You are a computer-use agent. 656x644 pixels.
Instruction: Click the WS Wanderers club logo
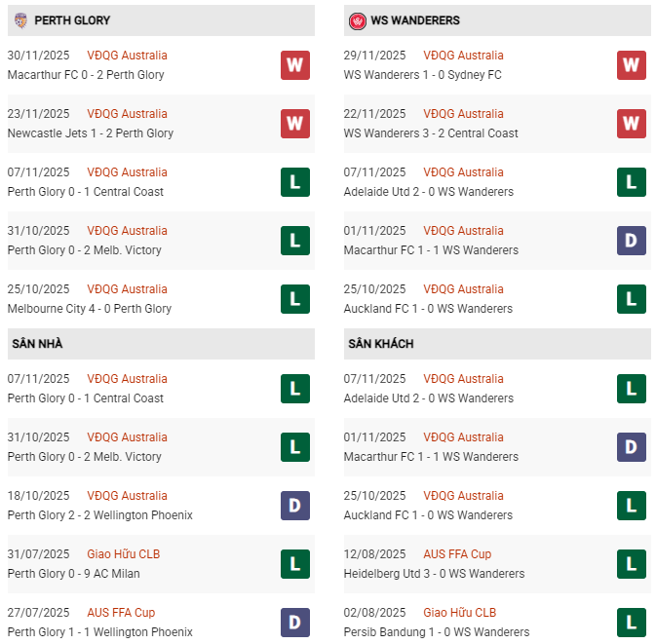pyautogui.click(x=358, y=20)
